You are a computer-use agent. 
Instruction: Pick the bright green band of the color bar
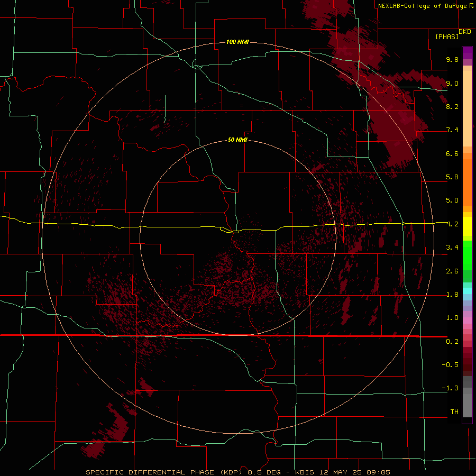[467, 255]
